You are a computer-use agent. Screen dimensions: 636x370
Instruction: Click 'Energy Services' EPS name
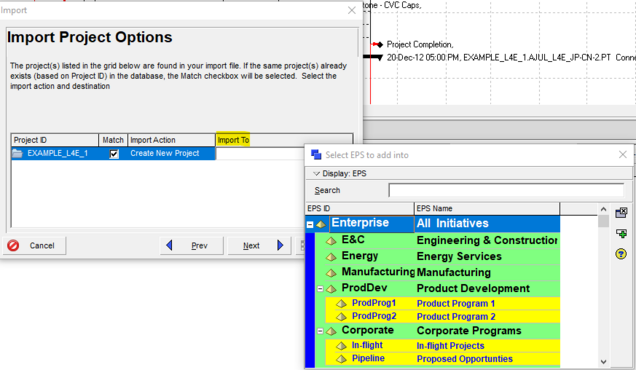click(459, 257)
